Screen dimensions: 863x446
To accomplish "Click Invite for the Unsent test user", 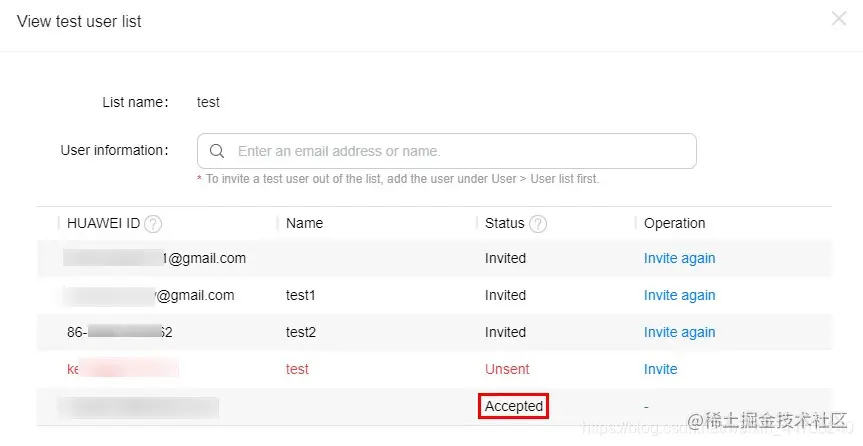I will click(660, 369).
